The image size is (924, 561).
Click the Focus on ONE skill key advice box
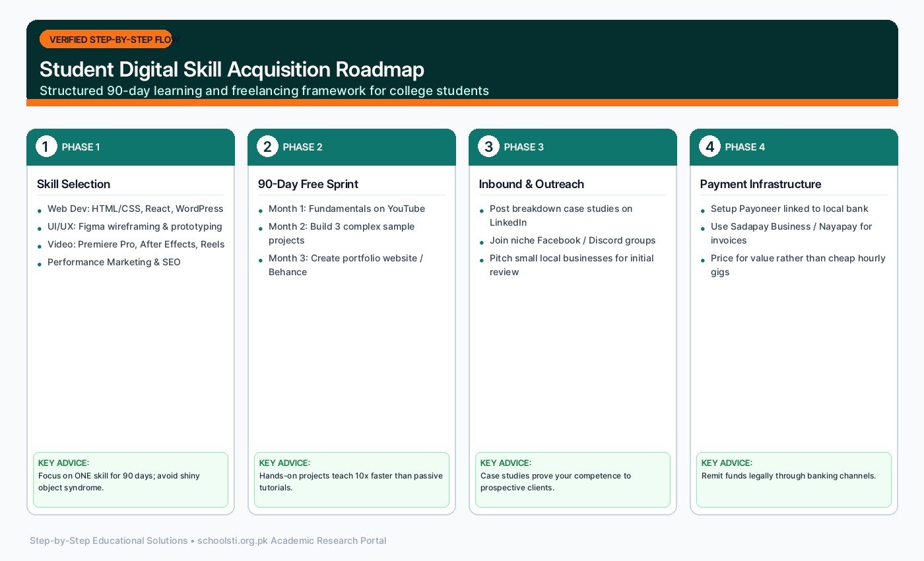click(131, 480)
